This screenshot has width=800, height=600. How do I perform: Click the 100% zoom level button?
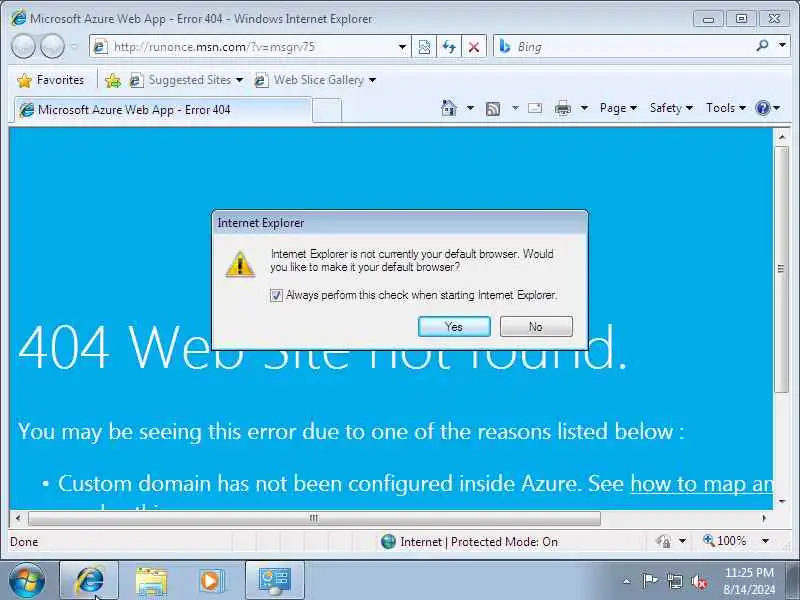724,541
